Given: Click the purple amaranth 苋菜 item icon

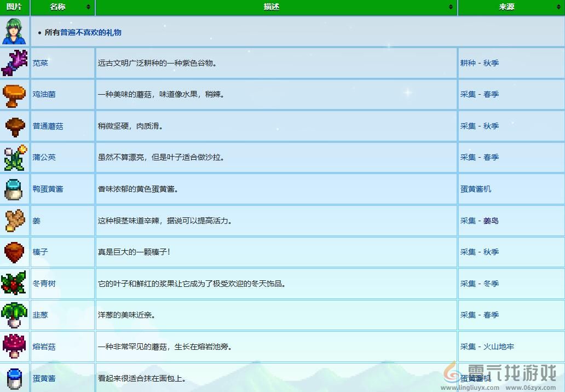Looking at the screenshot, I should click(14, 62).
